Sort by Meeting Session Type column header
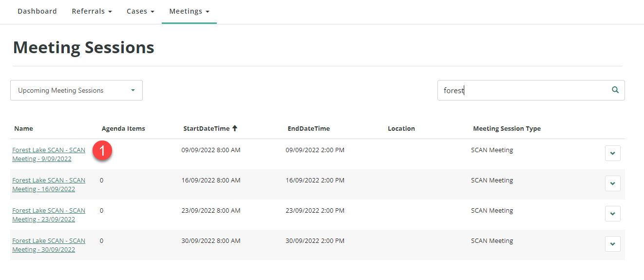This screenshot has width=644, height=280. click(x=507, y=129)
